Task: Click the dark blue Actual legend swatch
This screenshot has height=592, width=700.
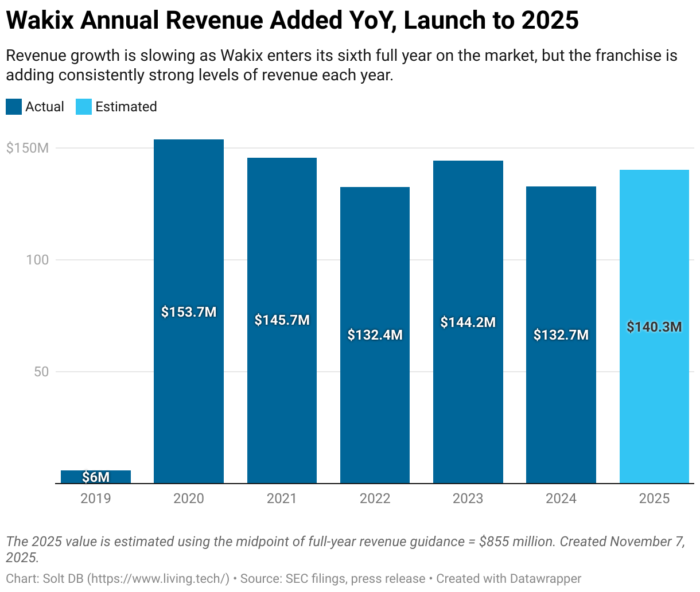Action: coord(13,107)
